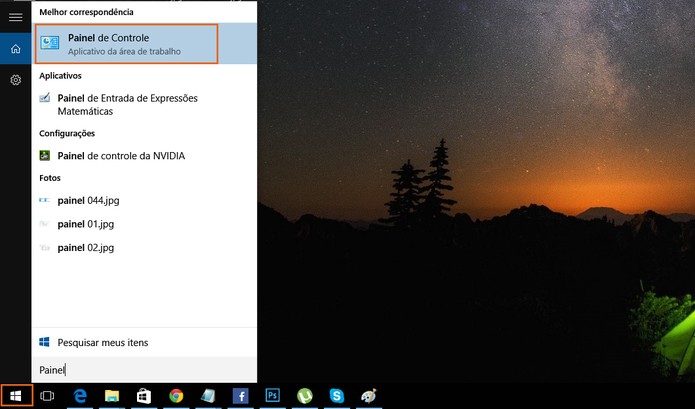Open File Explorer from taskbar
This screenshot has width=695, height=409.
pyautogui.click(x=112, y=396)
